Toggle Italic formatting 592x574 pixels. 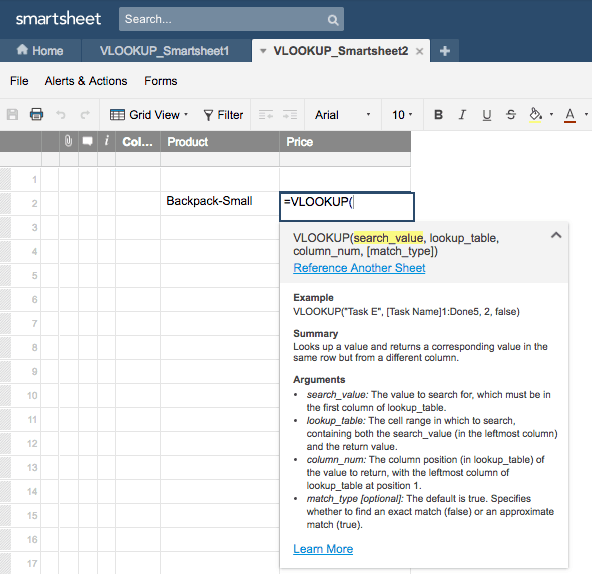tap(462, 115)
